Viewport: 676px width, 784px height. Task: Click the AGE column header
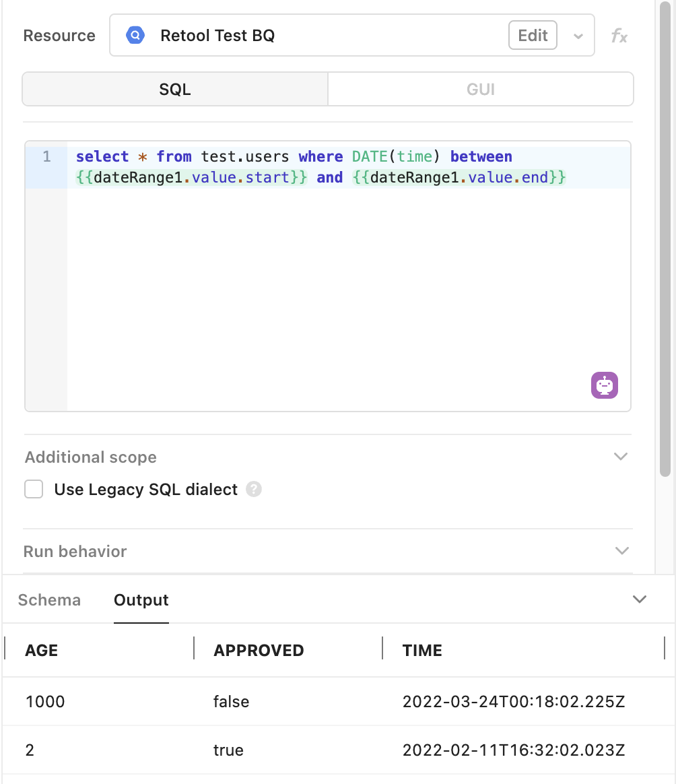point(42,650)
